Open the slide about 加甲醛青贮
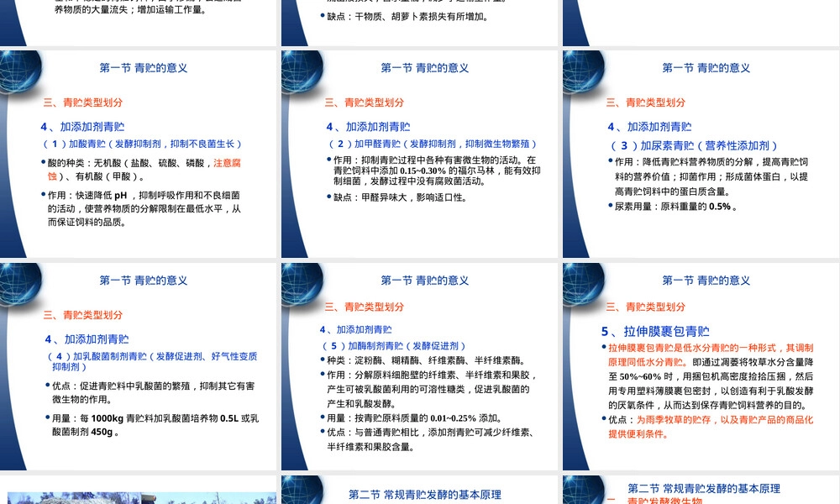Image resolution: width=840 pixels, height=504 pixels. coord(419,154)
